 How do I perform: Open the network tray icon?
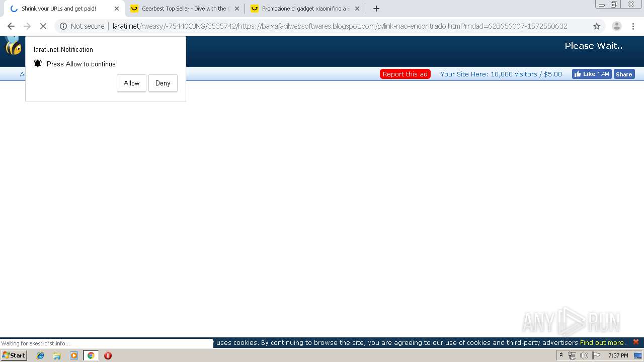[572, 355]
